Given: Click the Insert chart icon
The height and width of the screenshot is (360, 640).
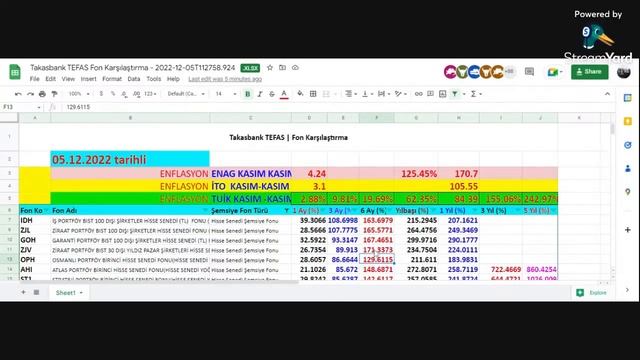Looking at the screenshot, I should 442,94.
